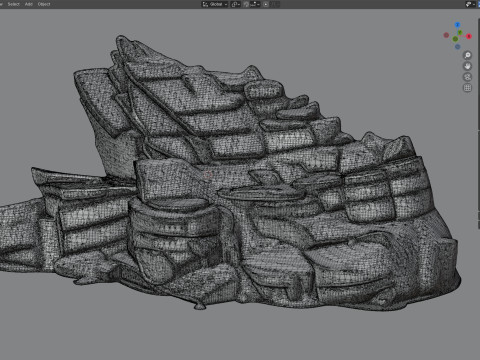Image resolution: width=480 pixels, height=360 pixels.
Task: Open the proportional editing falloff dropdown
Action: pyautogui.click(x=275, y=4)
